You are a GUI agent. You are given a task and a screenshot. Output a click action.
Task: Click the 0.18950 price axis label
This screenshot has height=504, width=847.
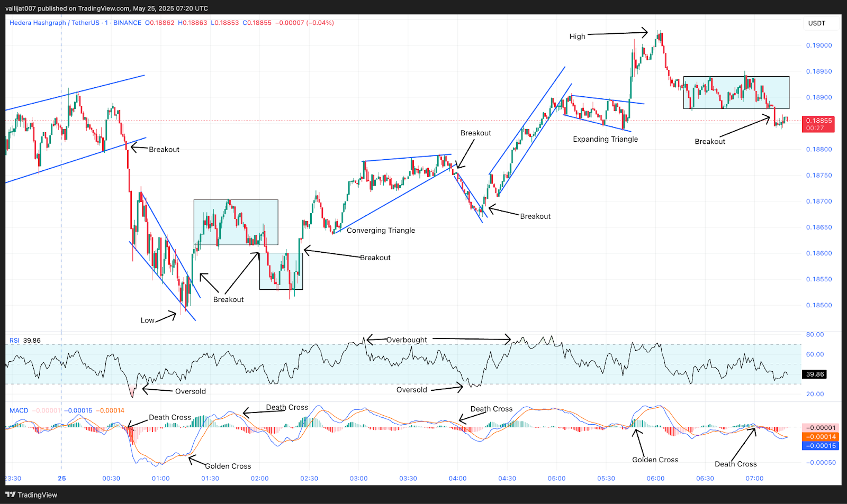[x=819, y=71]
